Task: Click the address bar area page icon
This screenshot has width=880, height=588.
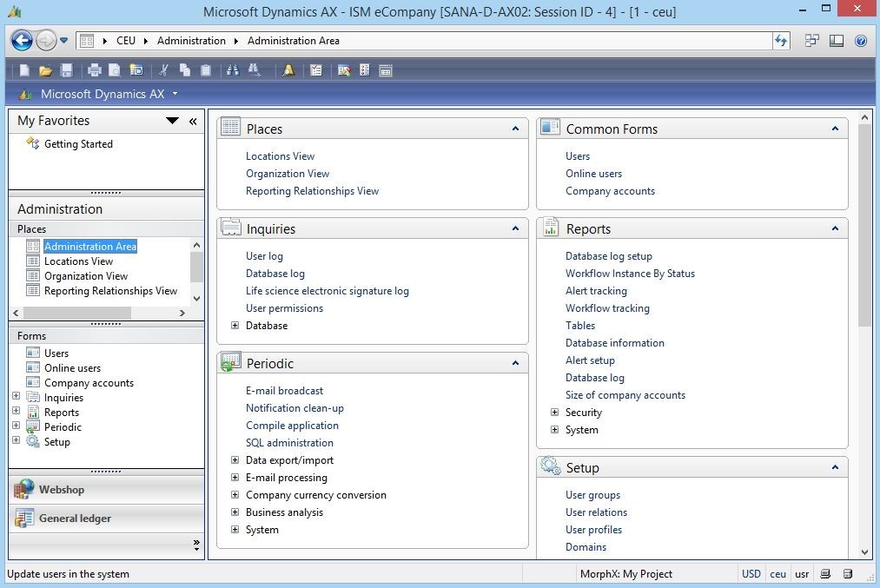Action: [86, 41]
